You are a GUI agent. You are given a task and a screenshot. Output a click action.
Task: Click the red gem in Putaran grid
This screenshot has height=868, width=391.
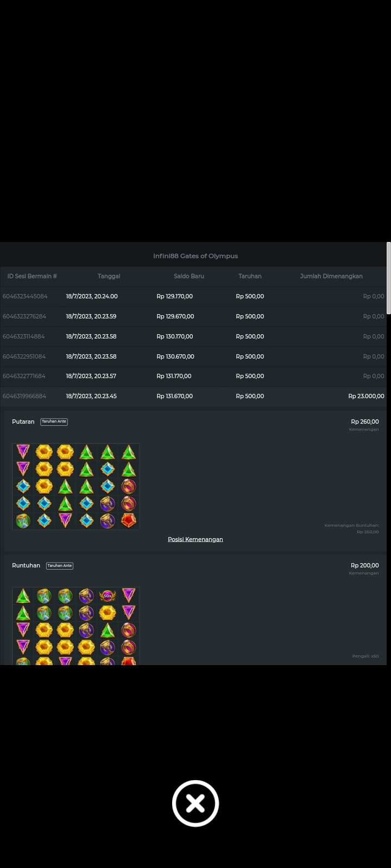click(x=129, y=521)
